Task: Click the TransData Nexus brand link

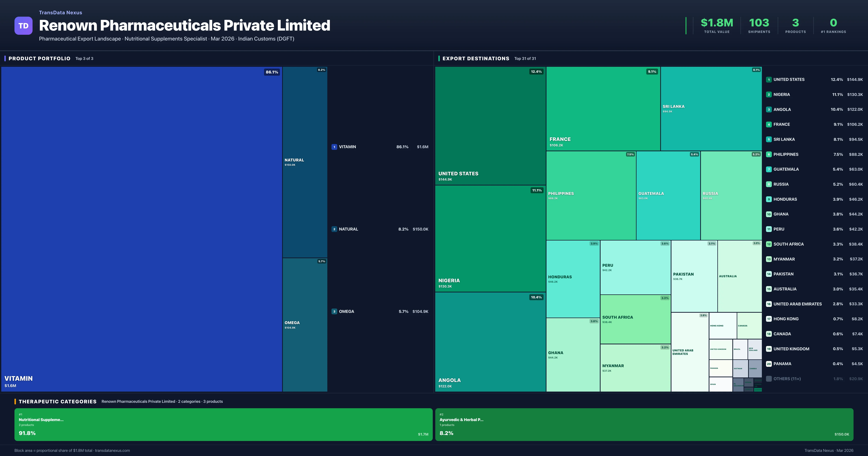Action: (x=60, y=12)
